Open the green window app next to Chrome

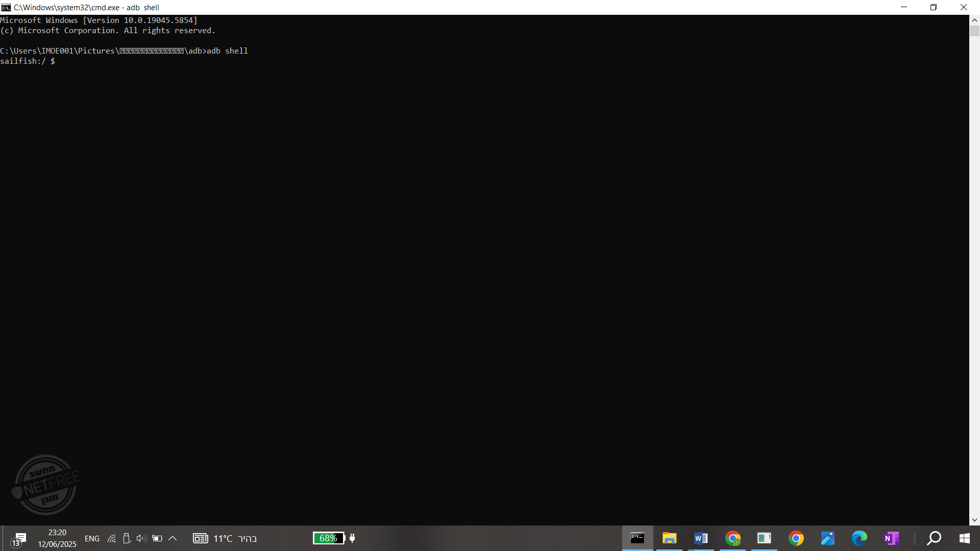[x=764, y=538]
